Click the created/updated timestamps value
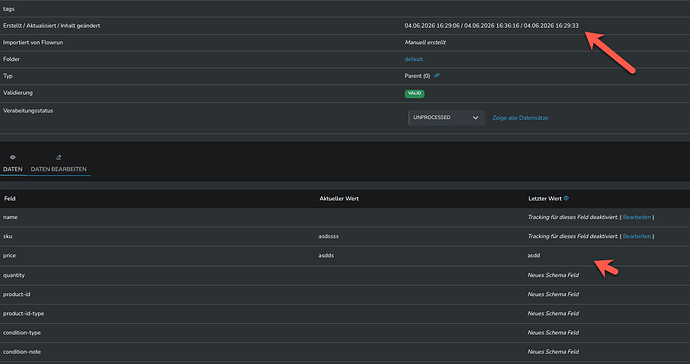 click(492, 26)
